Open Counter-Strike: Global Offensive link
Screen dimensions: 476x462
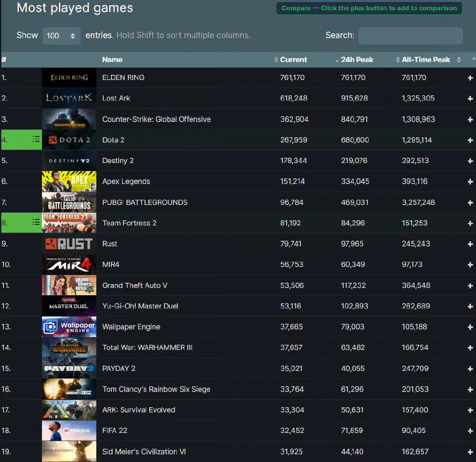tap(156, 119)
